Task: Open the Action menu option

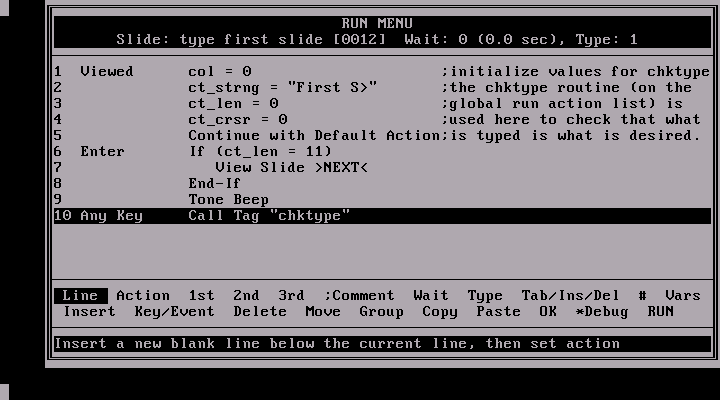Action: (143, 295)
